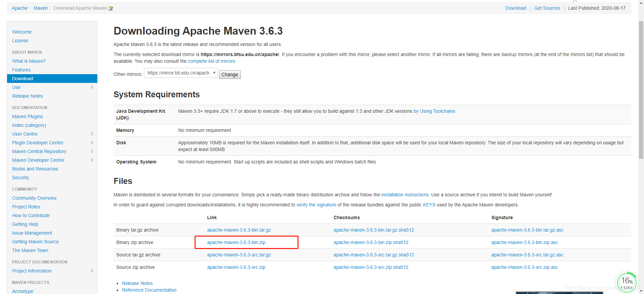Click the 16% network speed widget

pos(627,282)
